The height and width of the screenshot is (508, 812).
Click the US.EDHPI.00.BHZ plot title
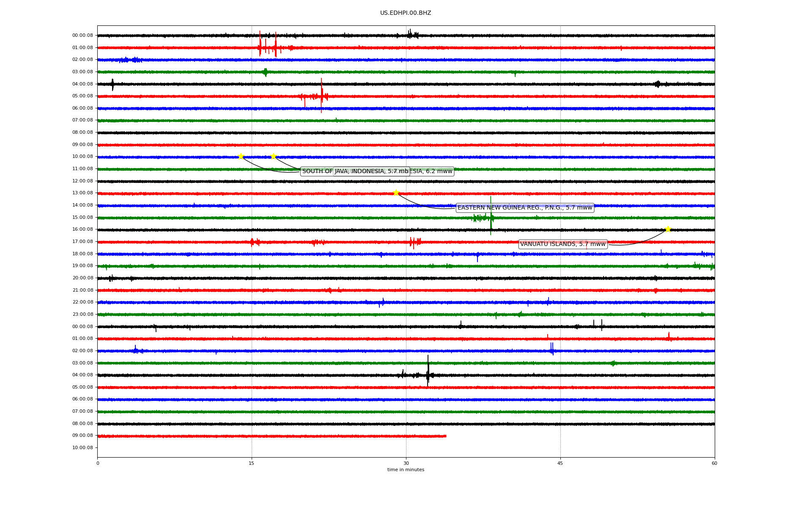pos(406,13)
